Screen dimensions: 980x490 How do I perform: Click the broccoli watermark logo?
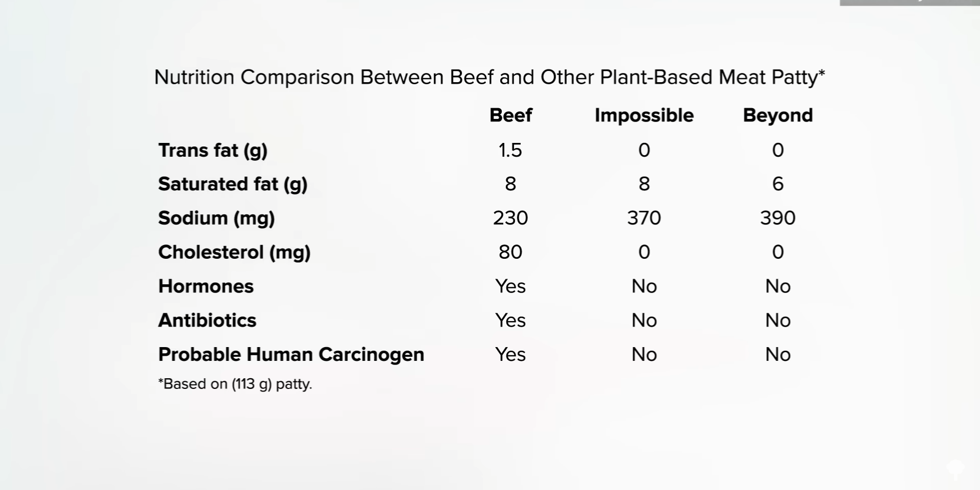(955, 469)
